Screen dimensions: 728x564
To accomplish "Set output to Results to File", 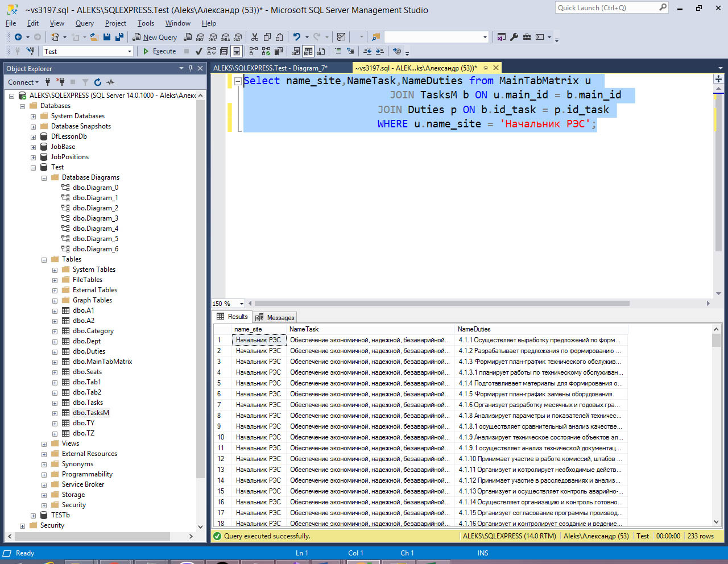I will coord(321,51).
